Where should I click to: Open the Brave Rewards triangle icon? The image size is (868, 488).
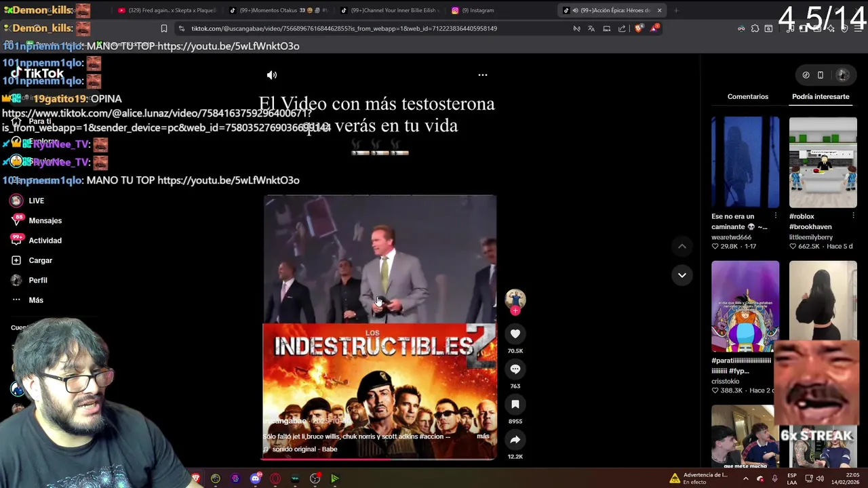coord(654,28)
